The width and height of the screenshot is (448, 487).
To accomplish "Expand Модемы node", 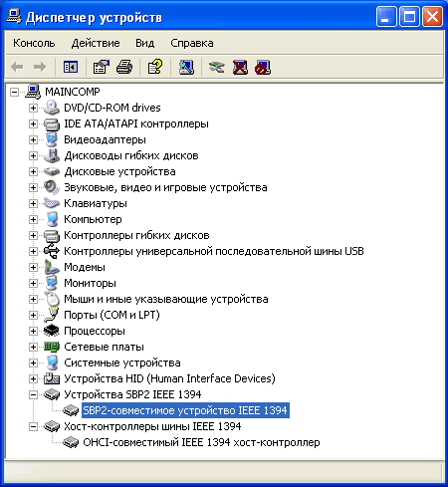I will click(33, 267).
